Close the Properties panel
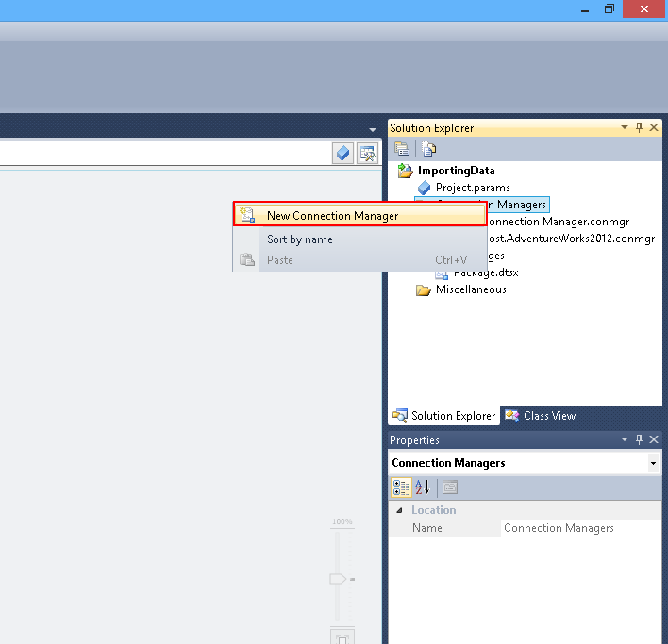Viewport: 668px width, 644px height. pos(654,439)
